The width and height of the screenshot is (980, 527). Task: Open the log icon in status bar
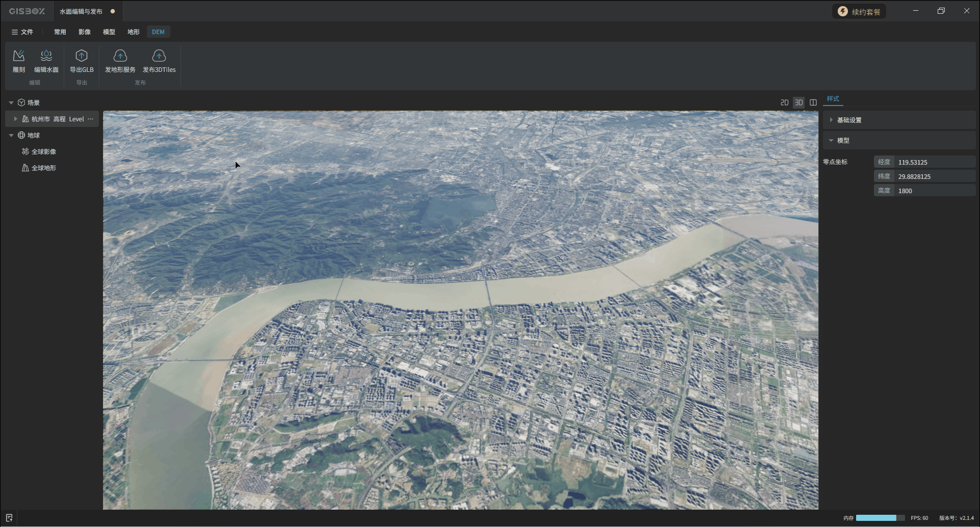[9, 518]
